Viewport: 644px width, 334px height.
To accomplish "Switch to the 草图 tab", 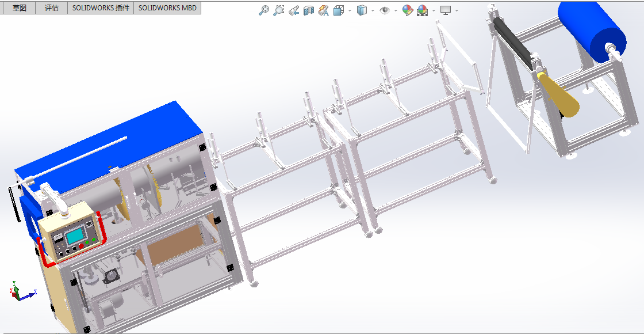I will point(18,7).
